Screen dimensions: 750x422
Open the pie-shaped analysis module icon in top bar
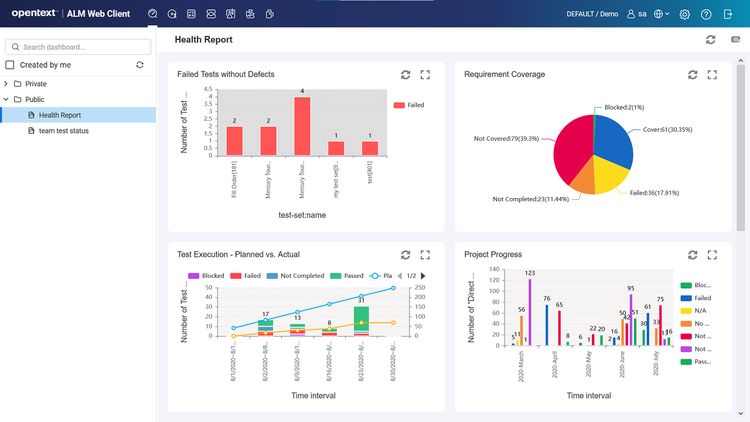pyautogui.click(x=270, y=14)
